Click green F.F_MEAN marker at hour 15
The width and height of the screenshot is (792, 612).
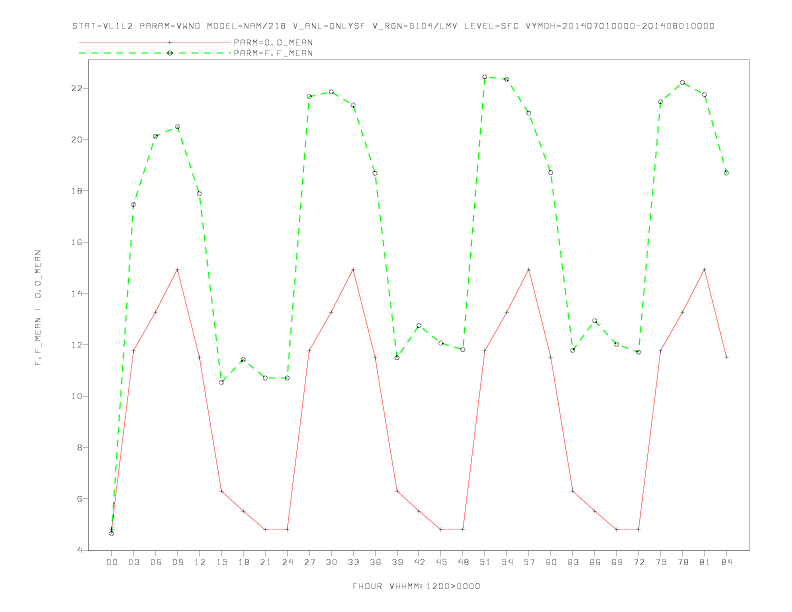pos(221,382)
